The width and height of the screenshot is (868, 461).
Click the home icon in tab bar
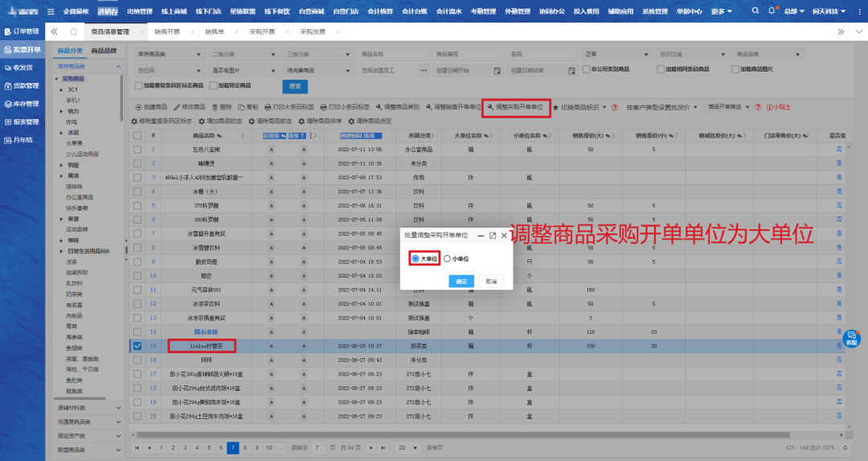pos(74,31)
